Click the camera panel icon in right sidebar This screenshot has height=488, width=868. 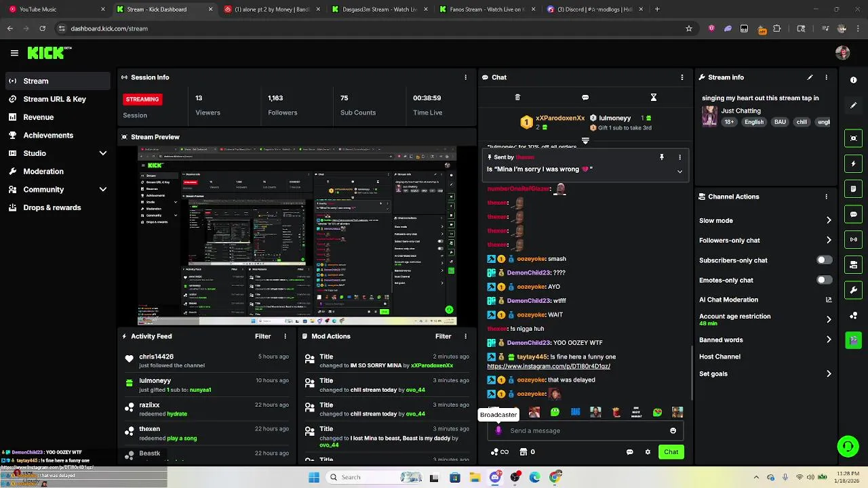coord(853,264)
